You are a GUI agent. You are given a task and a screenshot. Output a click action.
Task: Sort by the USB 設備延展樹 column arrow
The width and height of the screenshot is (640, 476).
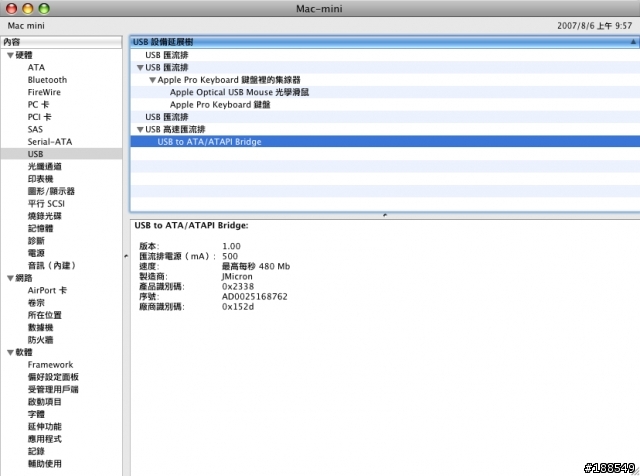tap(633, 42)
